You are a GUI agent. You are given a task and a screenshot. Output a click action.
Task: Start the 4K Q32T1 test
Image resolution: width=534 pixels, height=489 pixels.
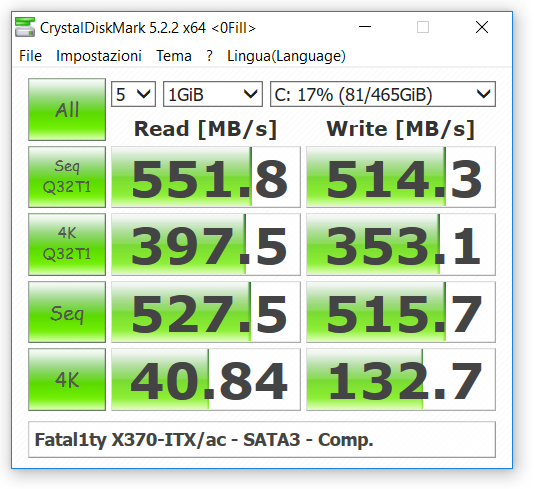pyautogui.click(x=67, y=244)
